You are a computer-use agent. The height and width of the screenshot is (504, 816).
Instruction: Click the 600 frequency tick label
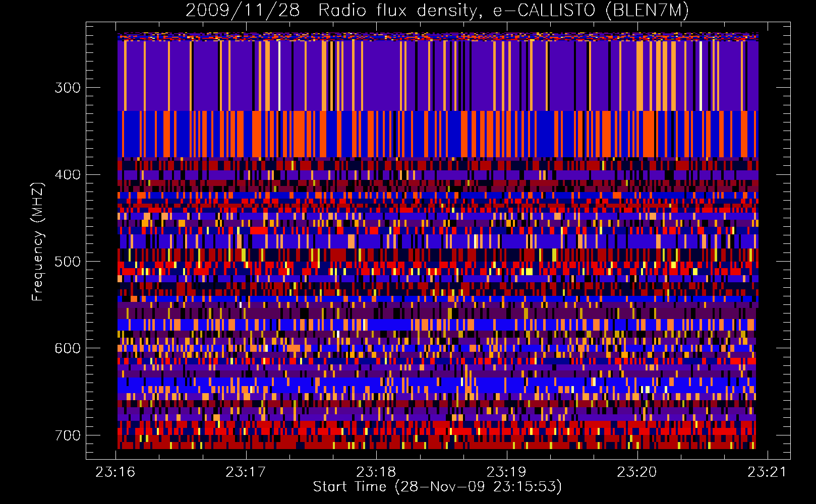(68, 349)
